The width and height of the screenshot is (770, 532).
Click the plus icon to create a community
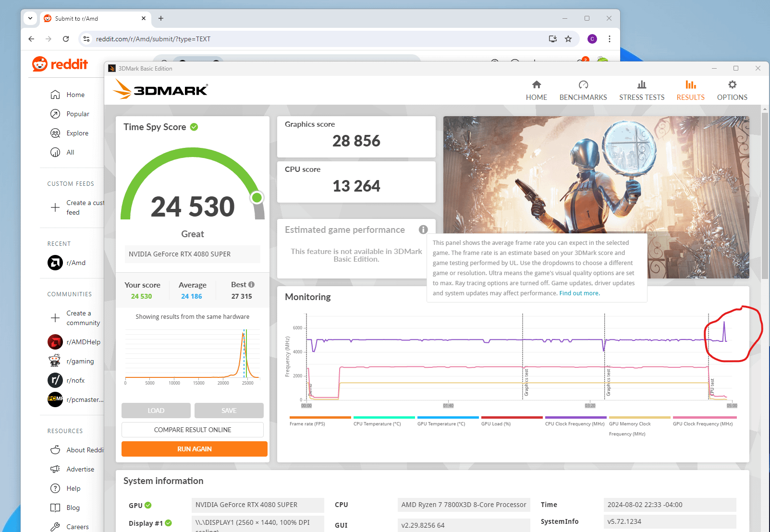click(55, 318)
